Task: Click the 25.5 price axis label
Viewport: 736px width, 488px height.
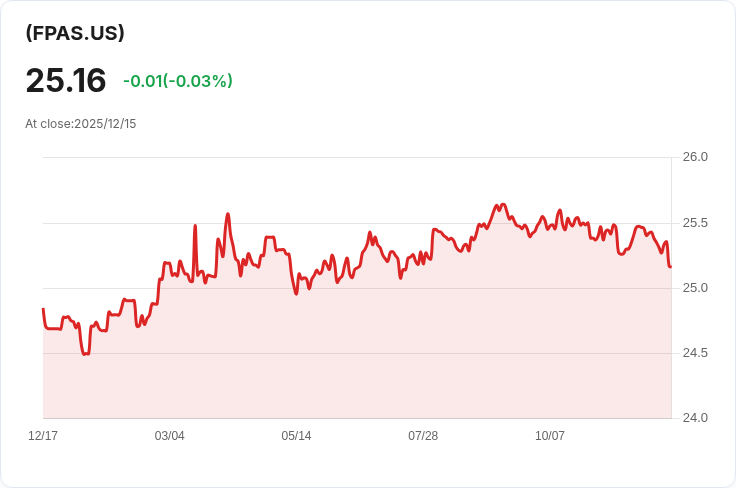Action: tap(695, 222)
